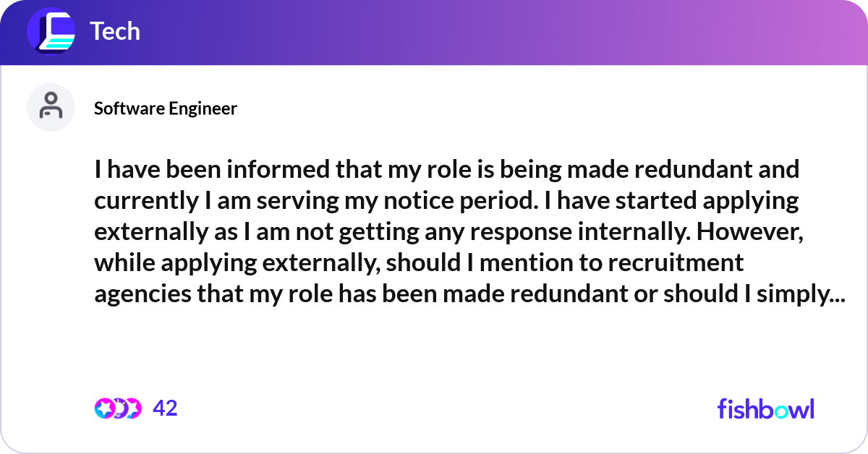This screenshot has width=868, height=454.
Task: Click the Tech bowl logo icon
Action: pyautogui.click(x=51, y=32)
